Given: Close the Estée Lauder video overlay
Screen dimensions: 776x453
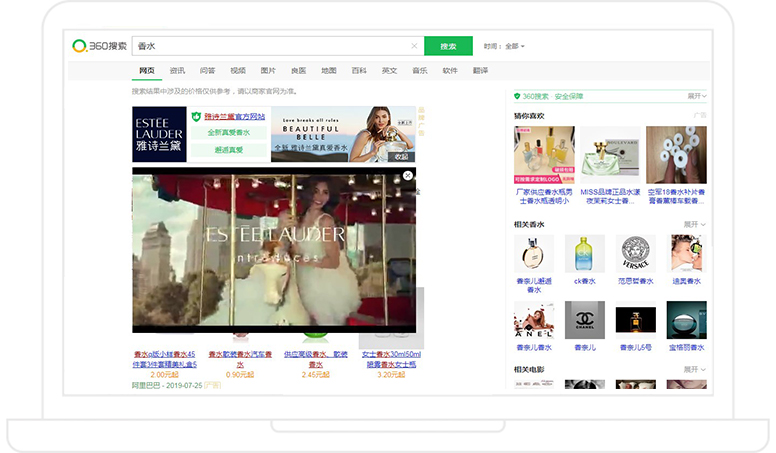Looking at the screenshot, I should point(408,175).
